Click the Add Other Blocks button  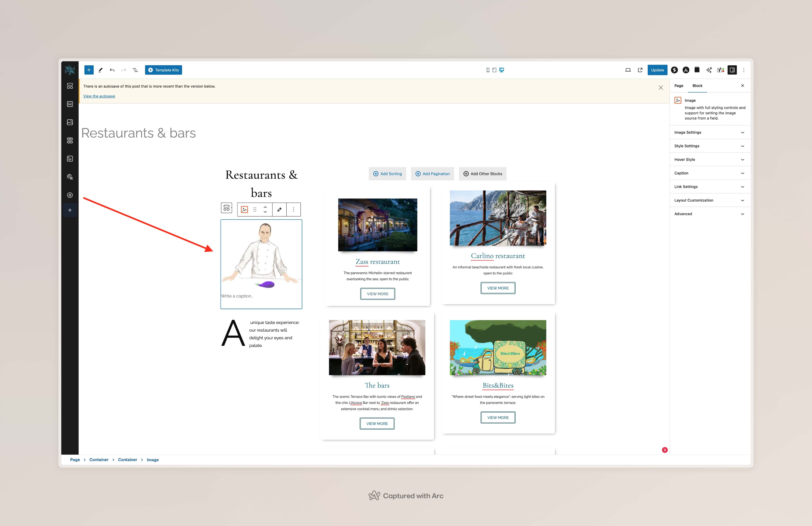click(x=482, y=174)
